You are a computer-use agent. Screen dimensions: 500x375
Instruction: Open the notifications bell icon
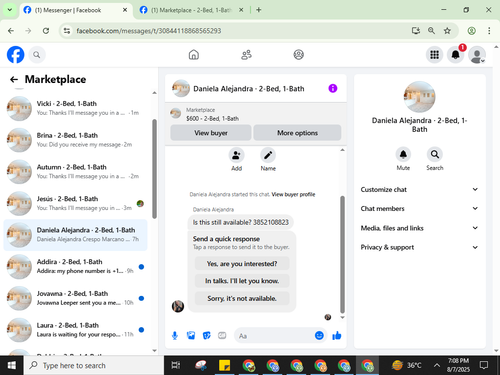coord(456,55)
